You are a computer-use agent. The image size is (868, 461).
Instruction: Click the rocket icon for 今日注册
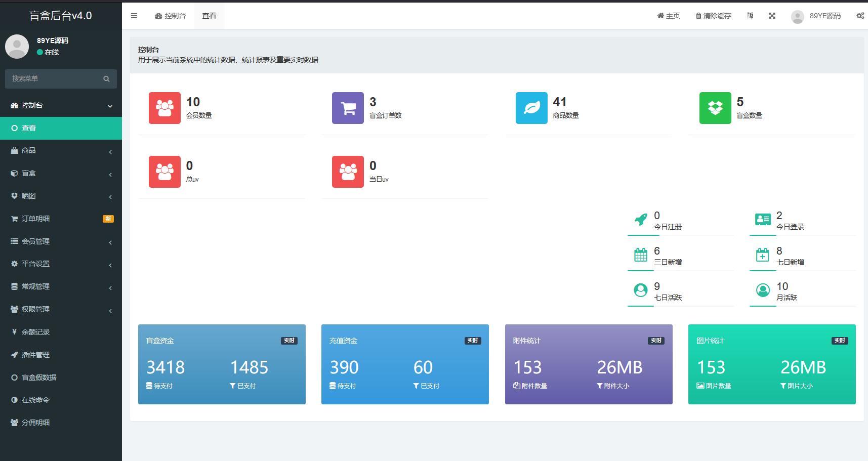(x=641, y=220)
